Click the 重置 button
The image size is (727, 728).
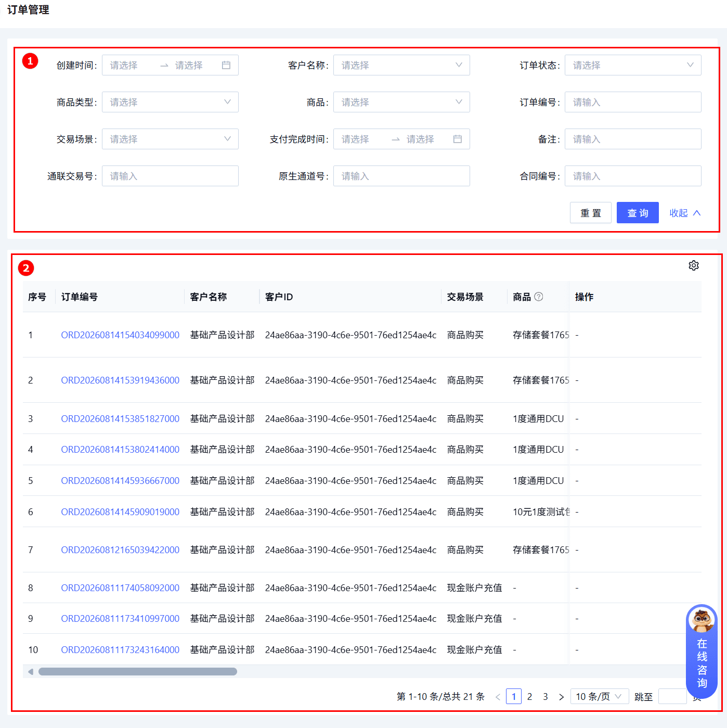pyautogui.click(x=591, y=213)
